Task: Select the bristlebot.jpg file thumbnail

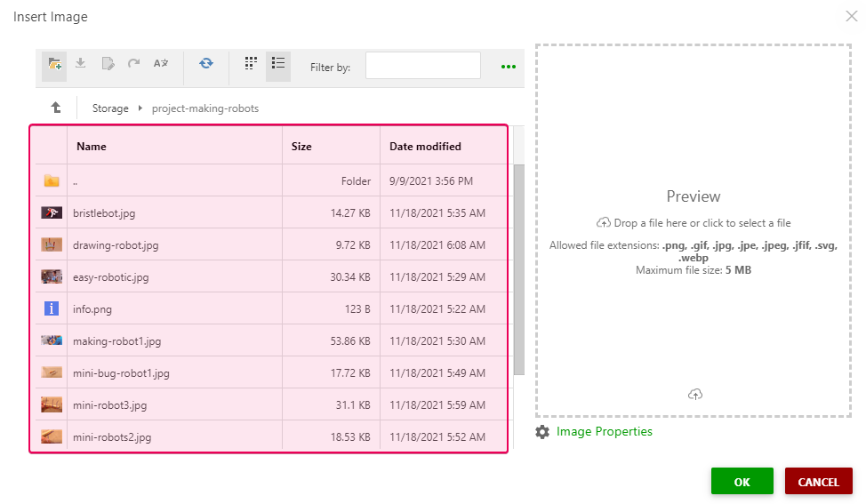Action: click(52, 213)
